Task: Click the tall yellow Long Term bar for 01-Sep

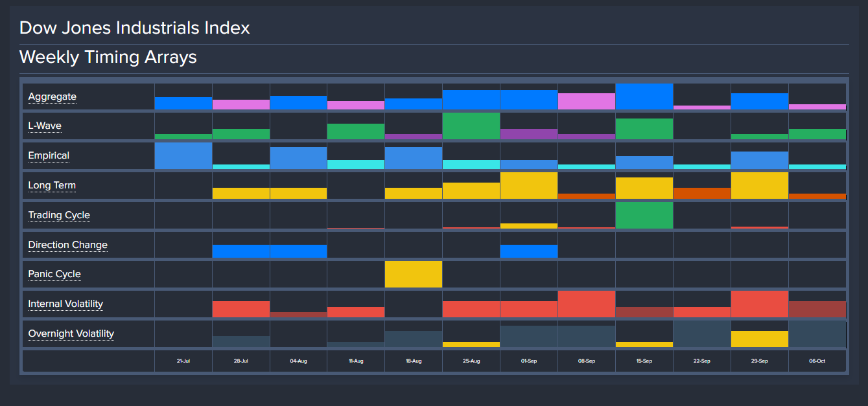Action: [529, 186]
